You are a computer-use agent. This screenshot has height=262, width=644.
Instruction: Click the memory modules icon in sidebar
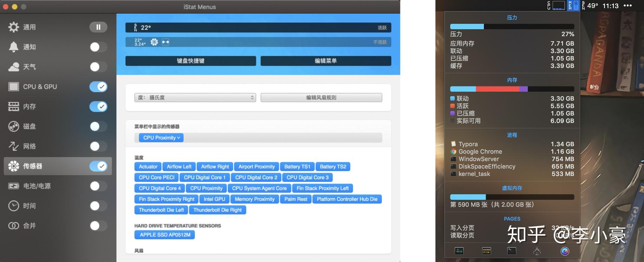click(14, 106)
